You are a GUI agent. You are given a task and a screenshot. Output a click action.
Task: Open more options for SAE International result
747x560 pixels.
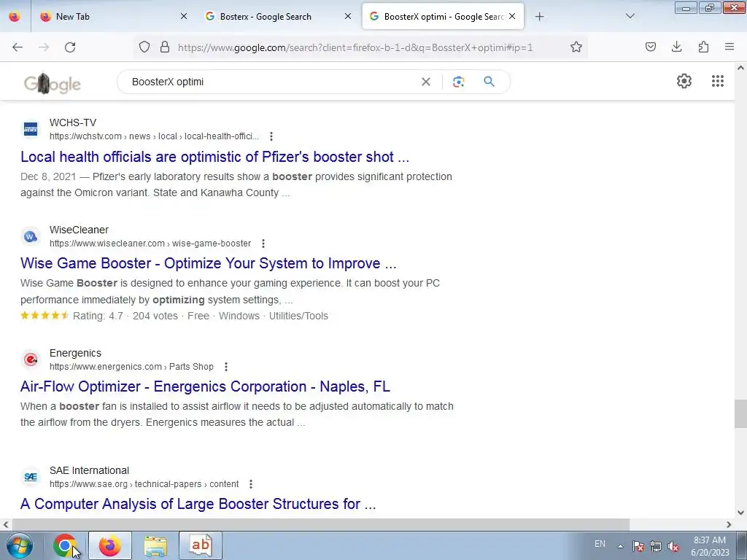(x=251, y=484)
